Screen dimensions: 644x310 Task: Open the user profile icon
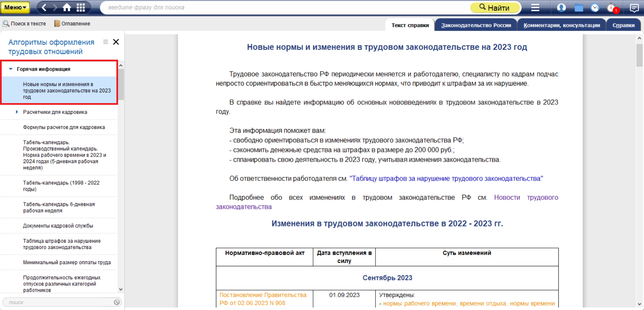click(561, 7)
